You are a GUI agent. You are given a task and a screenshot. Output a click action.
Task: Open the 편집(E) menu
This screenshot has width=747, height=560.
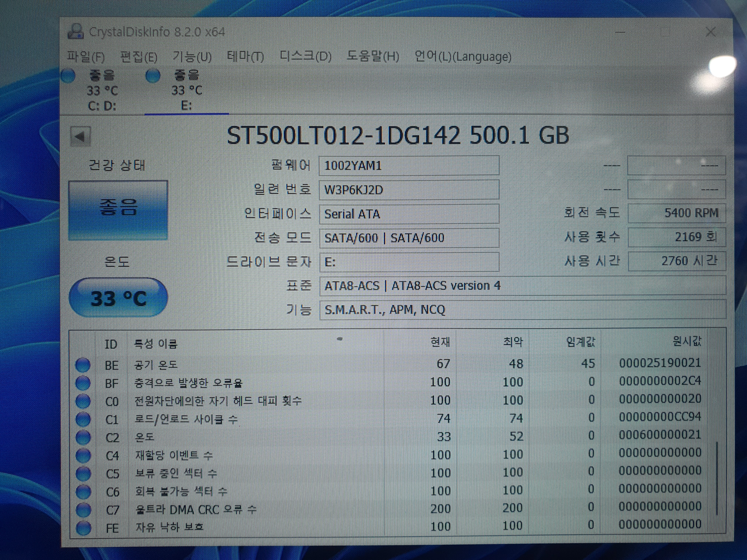[139, 57]
